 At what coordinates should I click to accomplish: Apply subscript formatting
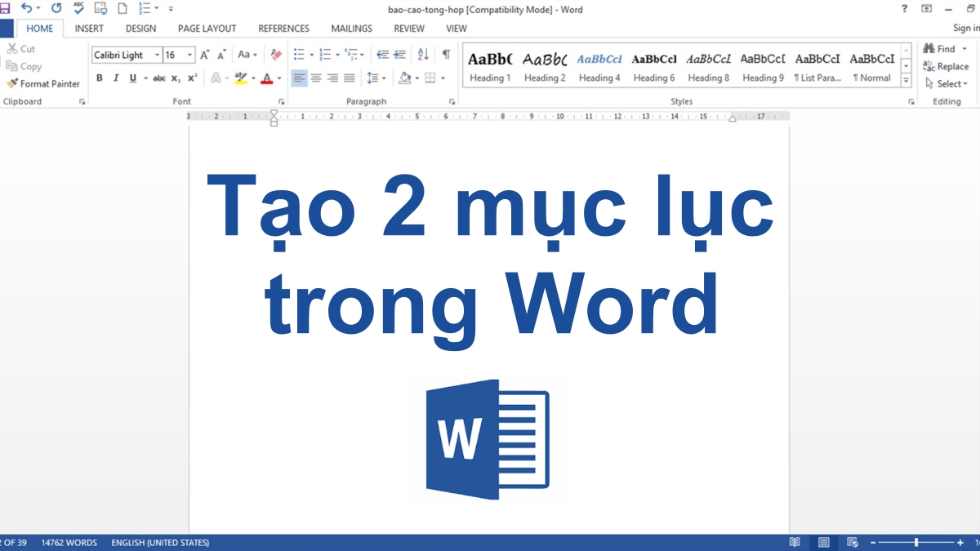[176, 78]
